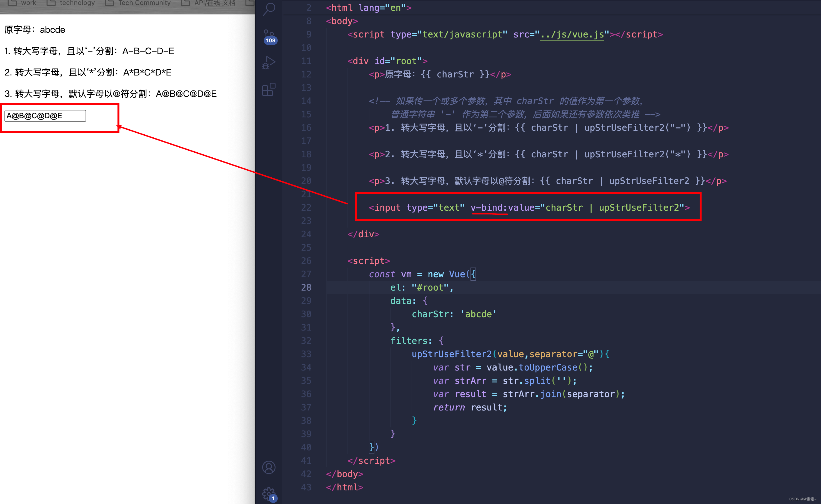Open the 'work' bookmark folder

click(x=22, y=3)
